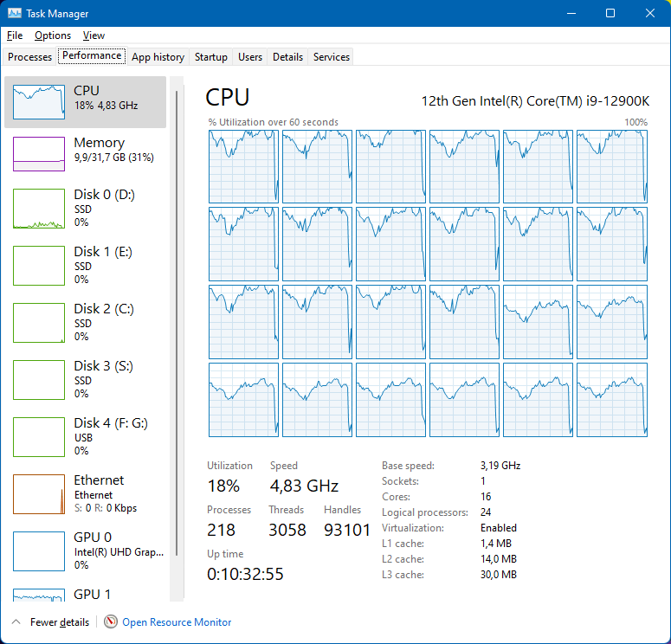Select the GPU 1 entry in sidebar
This screenshot has width=671, height=644.
pyautogui.click(x=85, y=595)
